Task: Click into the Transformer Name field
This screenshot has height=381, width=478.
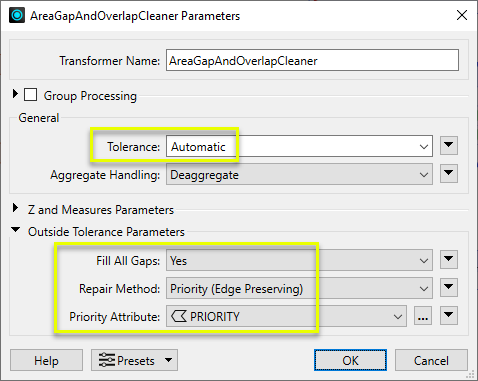Action: [x=312, y=60]
